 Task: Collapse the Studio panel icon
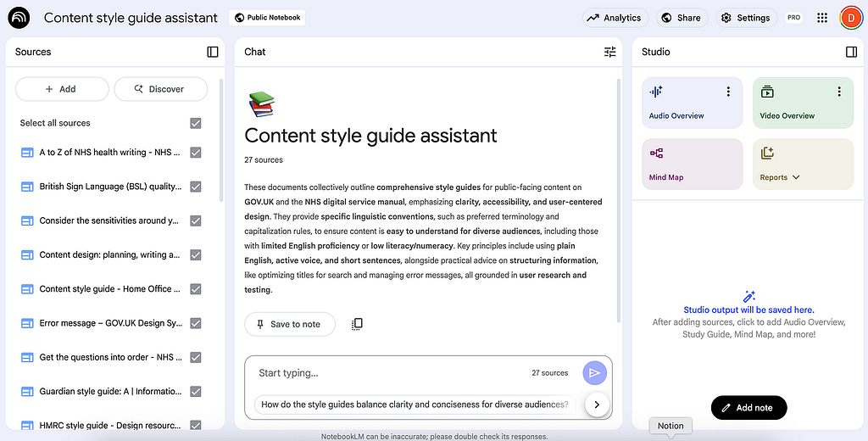coord(851,52)
